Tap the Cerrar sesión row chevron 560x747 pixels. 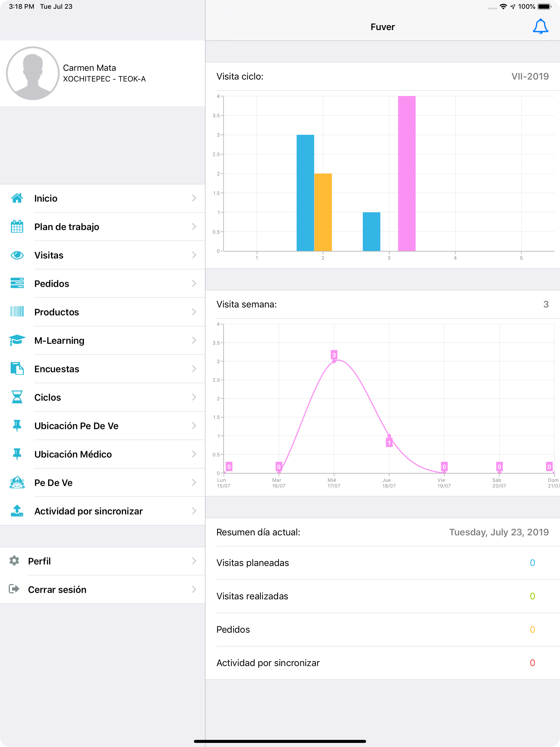[x=194, y=589]
